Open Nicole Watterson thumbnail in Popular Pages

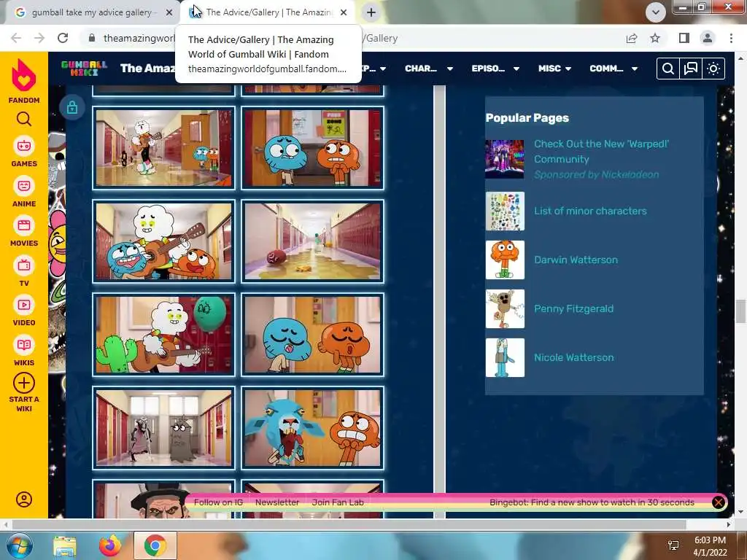(505, 357)
